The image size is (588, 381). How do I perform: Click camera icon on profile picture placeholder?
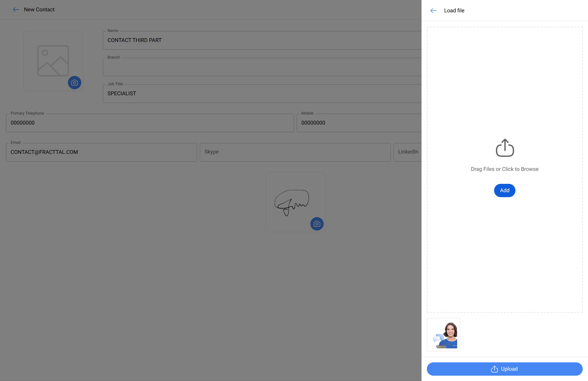tap(74, 83)
